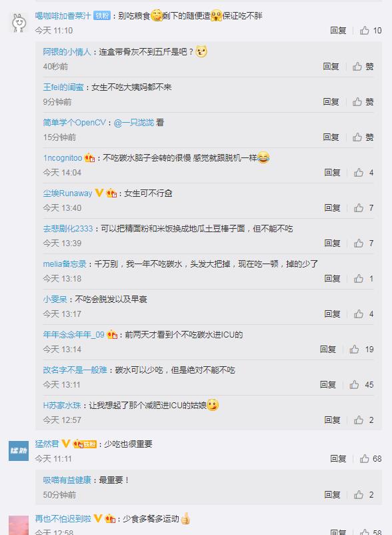
Task: Open 简单学个OpenCV's profile link
Action: click(x=74, y=123)
